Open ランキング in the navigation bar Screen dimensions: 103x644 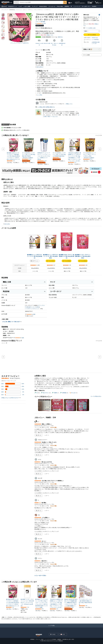[x=35, y=6]
